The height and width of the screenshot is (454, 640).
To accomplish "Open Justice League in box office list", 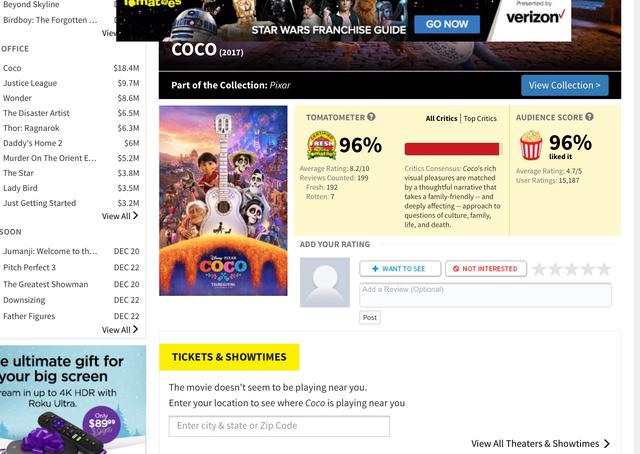I will [30, 83].
